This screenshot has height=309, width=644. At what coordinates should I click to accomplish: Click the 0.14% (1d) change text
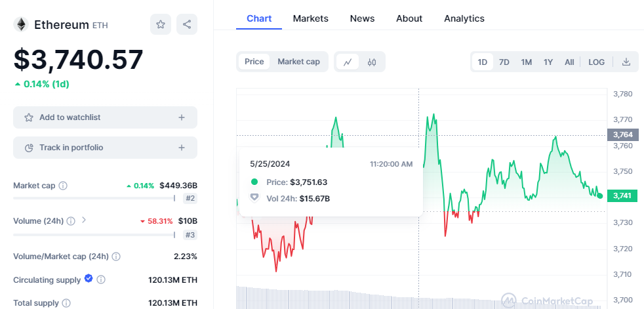point(42,84)
